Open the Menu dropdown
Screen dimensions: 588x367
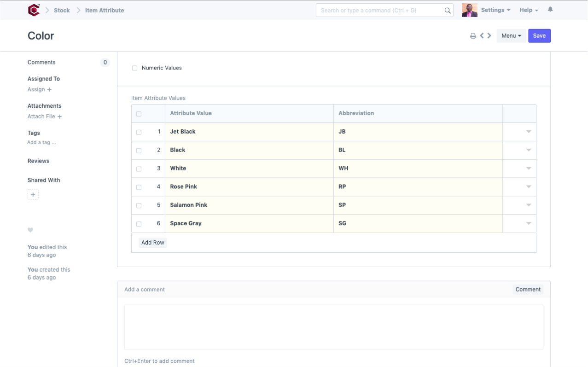pos(511,36)
